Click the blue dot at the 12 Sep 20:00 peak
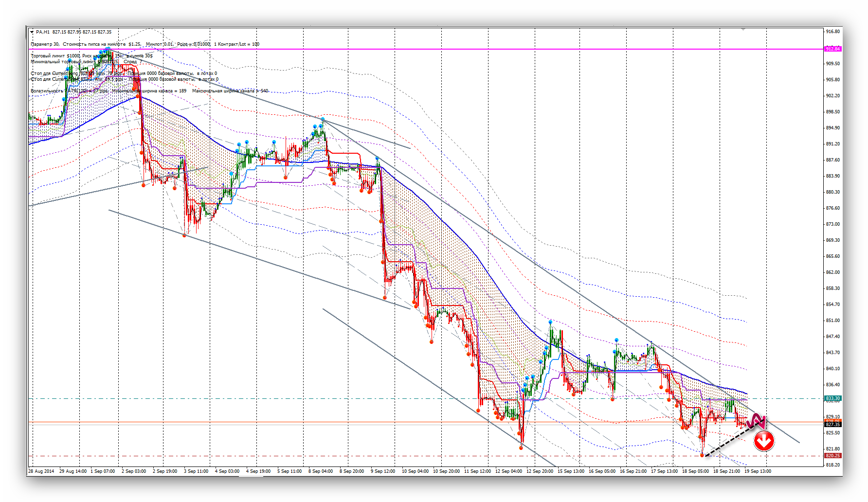Viewport: 868px width, 502px height. pos(550,322)
